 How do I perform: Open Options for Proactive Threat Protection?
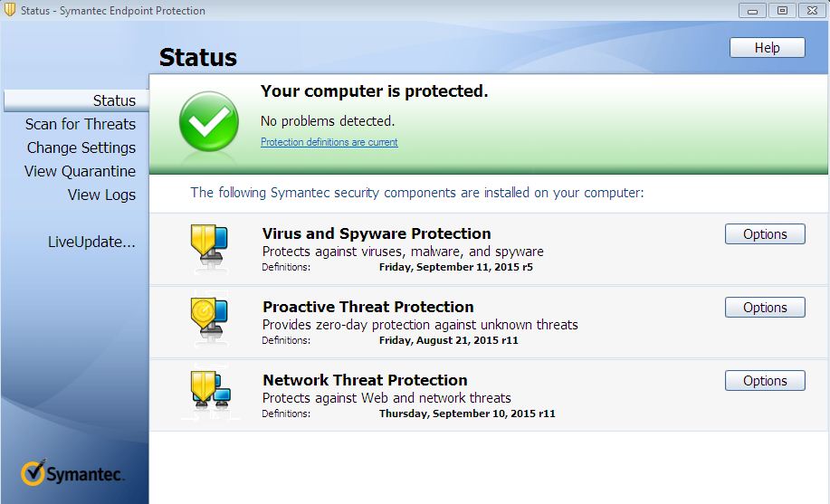[x=765, y=308]
